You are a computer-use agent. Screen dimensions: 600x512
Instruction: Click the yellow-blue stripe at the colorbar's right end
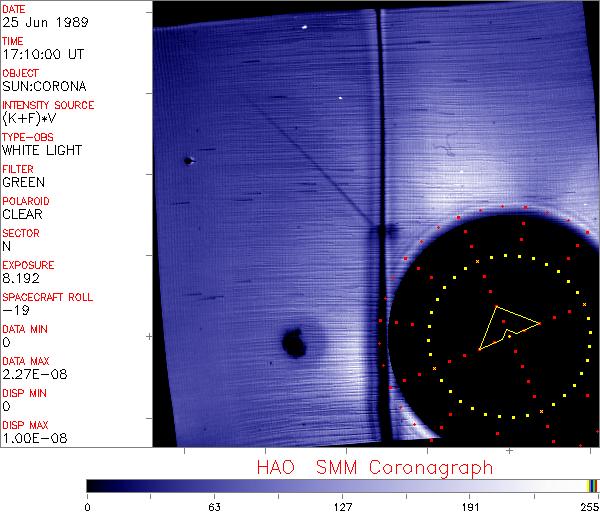click(x=593, y=485)
